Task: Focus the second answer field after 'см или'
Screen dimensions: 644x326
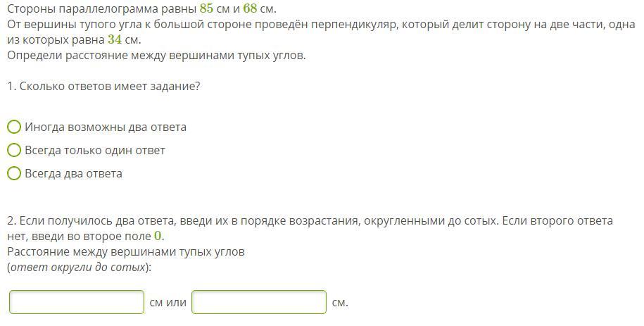Action: coord(259,302)
